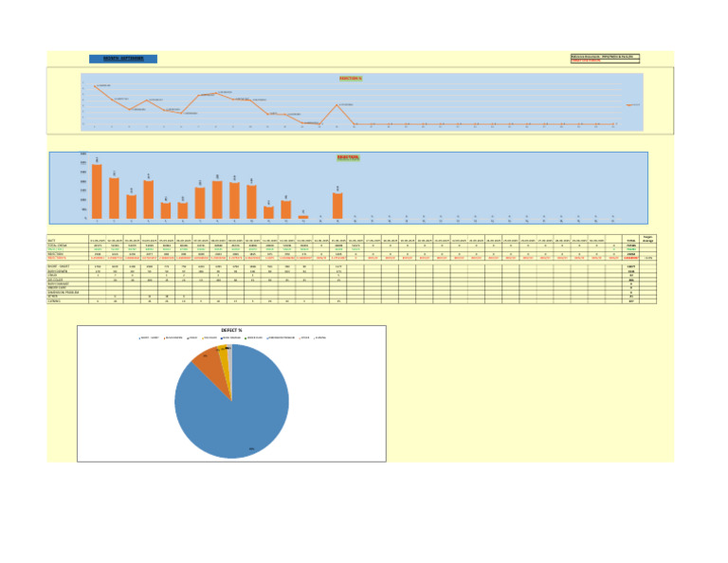The image size is (728, 563).
Task: Select the REJECTION bar chart title
Action: [348, 157]
